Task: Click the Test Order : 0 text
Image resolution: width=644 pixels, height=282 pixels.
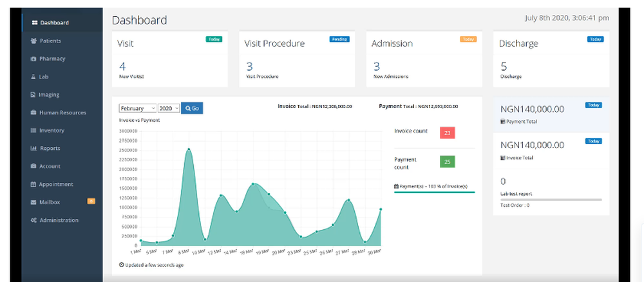Action: [x=515, y=205]
